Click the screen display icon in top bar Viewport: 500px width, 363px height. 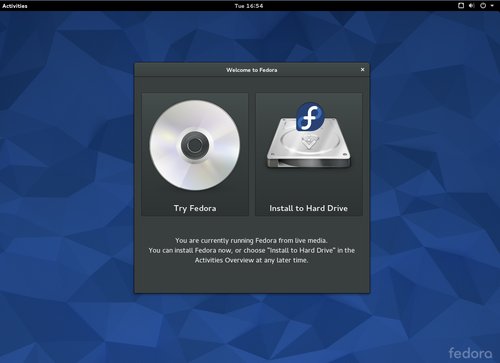tap(461, 5)
